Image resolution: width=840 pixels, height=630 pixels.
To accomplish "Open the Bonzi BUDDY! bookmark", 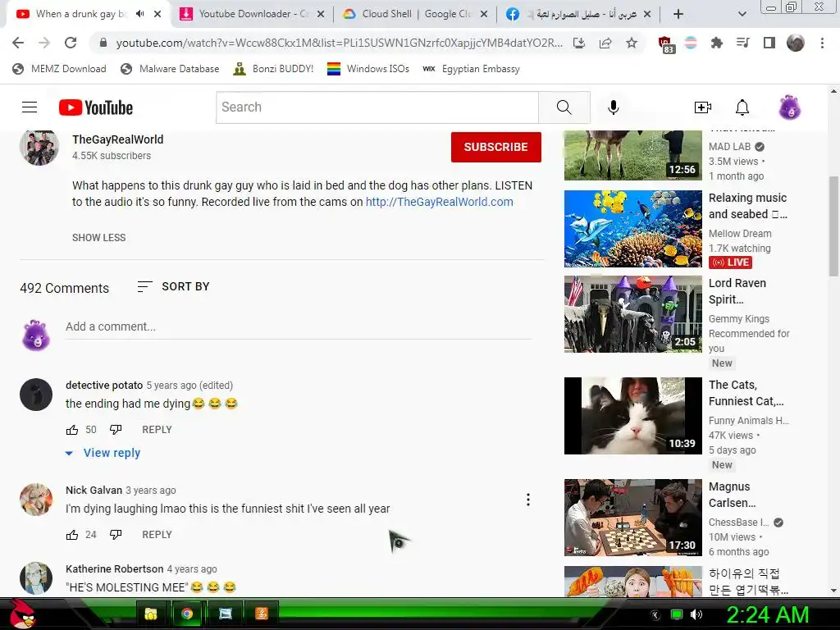I will (x=273, y=69).
